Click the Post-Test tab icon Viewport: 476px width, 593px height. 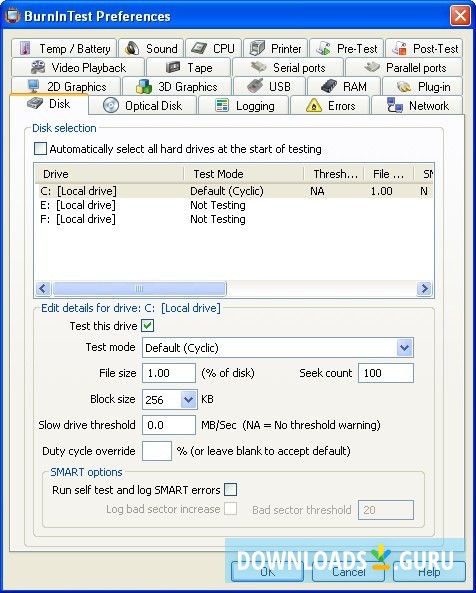400,48
